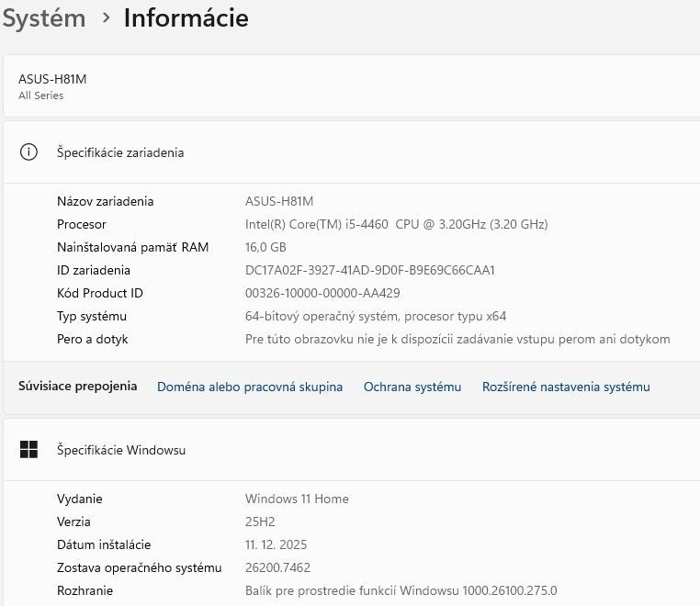Select the product ID 00326-10000-00000-AA429
700x606 pixels.
click(322, 293)
